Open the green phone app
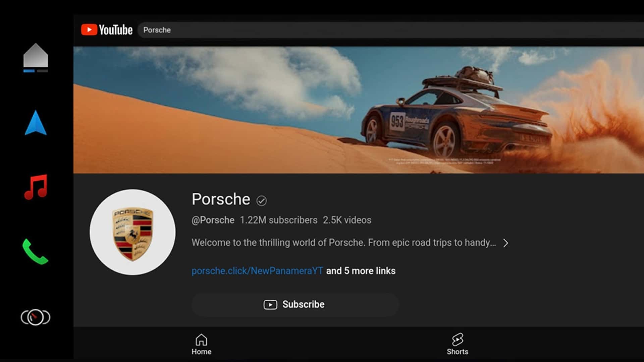Viewport: 644px width, 362px height. click(35, 252)
